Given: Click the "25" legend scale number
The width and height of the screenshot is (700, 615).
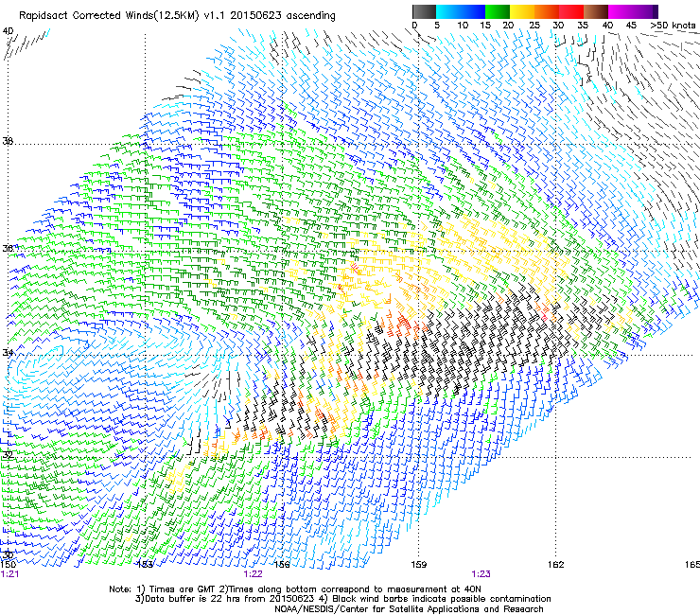Looking at the screenshot, I should pyautogui.click(x=534, y=26).
